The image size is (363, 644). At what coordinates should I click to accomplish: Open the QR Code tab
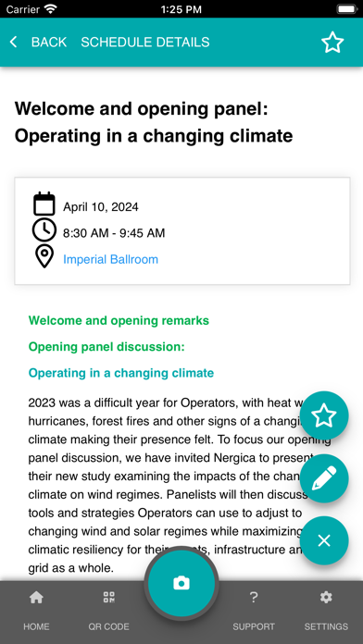[x=109, y=611]
